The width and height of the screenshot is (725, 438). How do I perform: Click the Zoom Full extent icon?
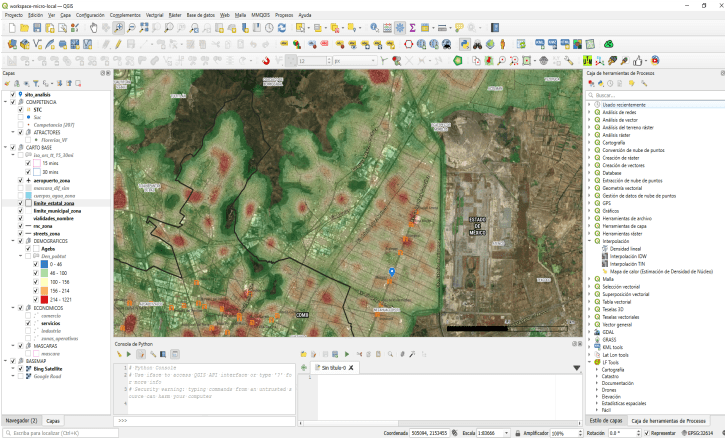[x=144, y=28]
